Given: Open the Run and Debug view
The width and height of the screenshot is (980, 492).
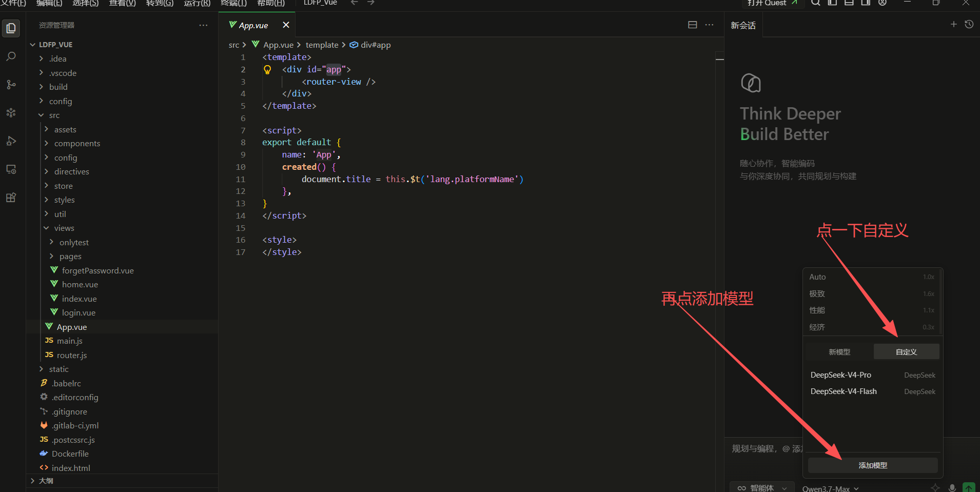Looking at the screenshot, I should click(11, 141).
